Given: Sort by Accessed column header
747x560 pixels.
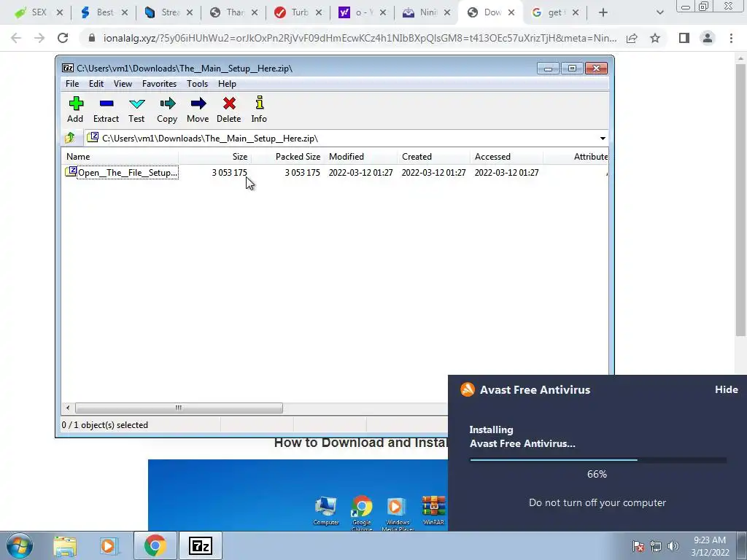Looking at the screenshot, I should pos(506,157).
